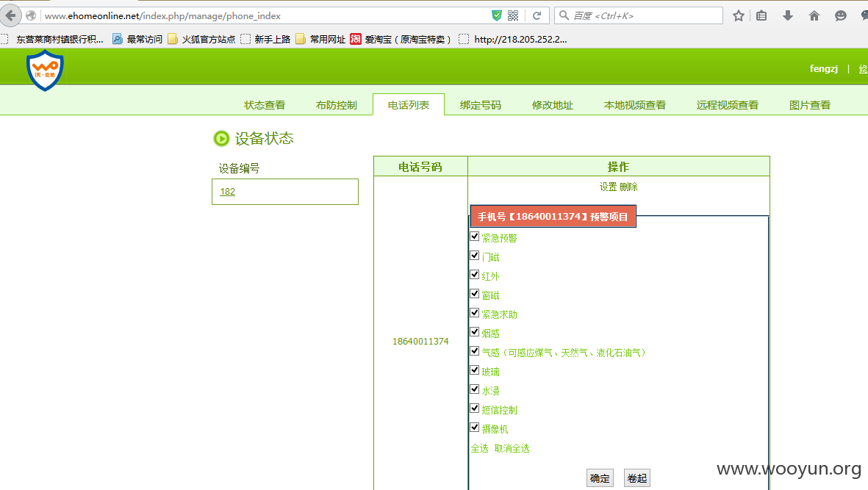Uncheck the 摄像机 checkbox

[x=474, y=427]
